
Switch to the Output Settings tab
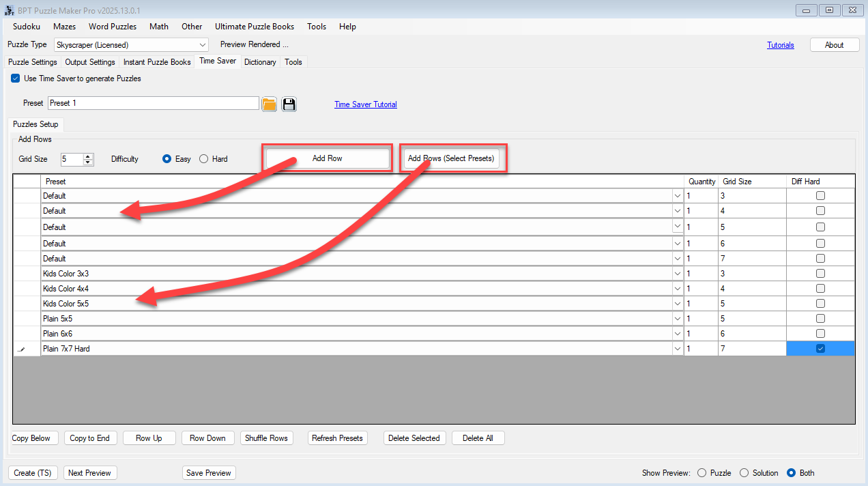pyautogui.click(x=90, y=62)
